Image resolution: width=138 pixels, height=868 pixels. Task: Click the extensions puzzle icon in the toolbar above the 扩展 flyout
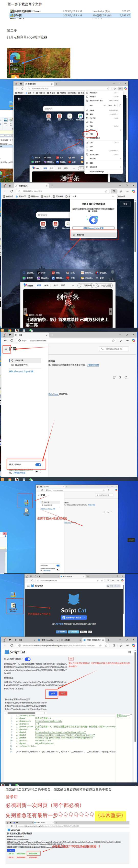(x=114, y=191)
